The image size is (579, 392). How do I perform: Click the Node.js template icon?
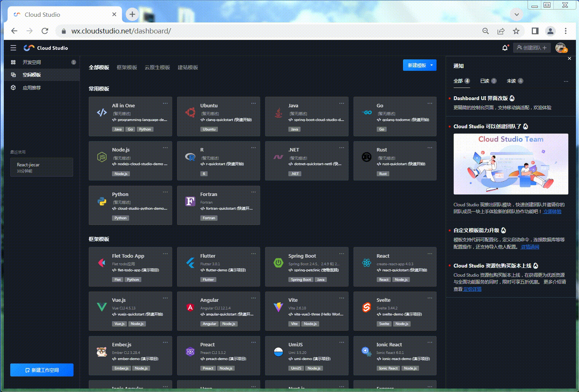pyautogui.click(x=102, y=157)
